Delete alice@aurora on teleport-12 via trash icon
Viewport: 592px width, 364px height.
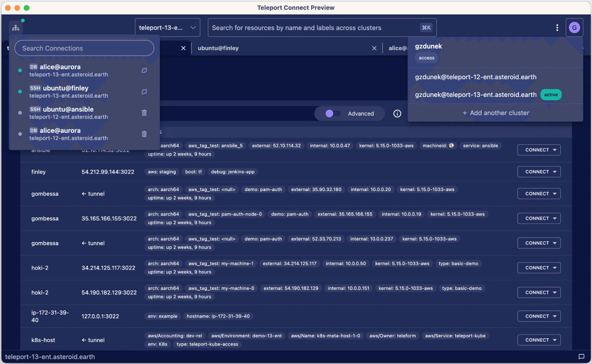click(x=144, y=134)
